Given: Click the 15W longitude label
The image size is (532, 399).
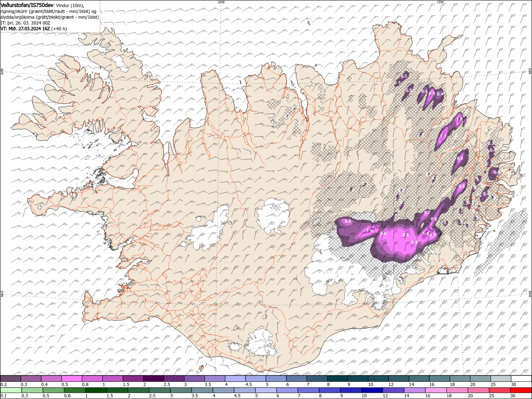Looking at the screenshot, I should click(440, 2).
